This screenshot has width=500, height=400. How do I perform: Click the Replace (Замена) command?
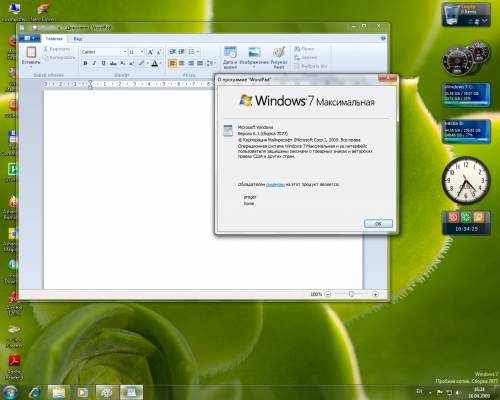coord(306,57)
